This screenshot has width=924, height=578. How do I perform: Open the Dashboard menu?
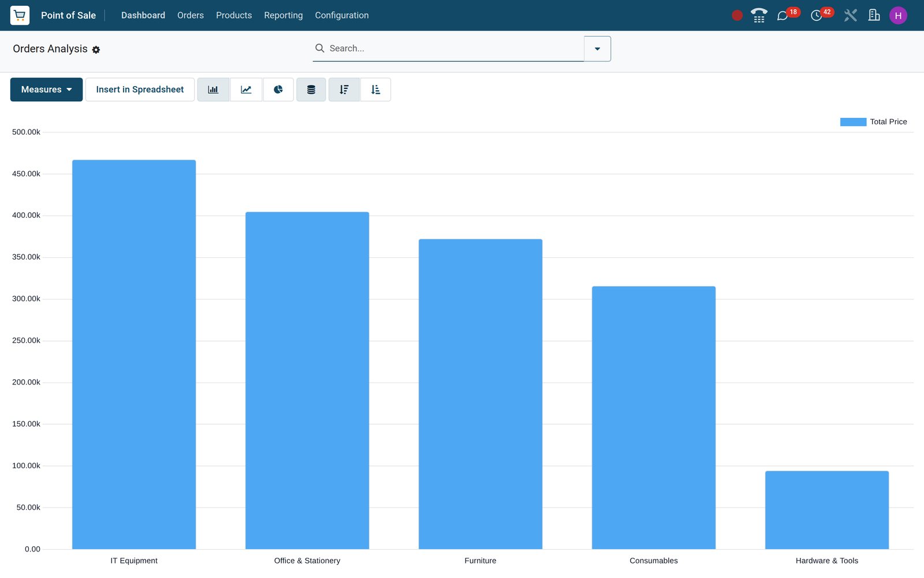pyautogui.click(x=143, y=16)
